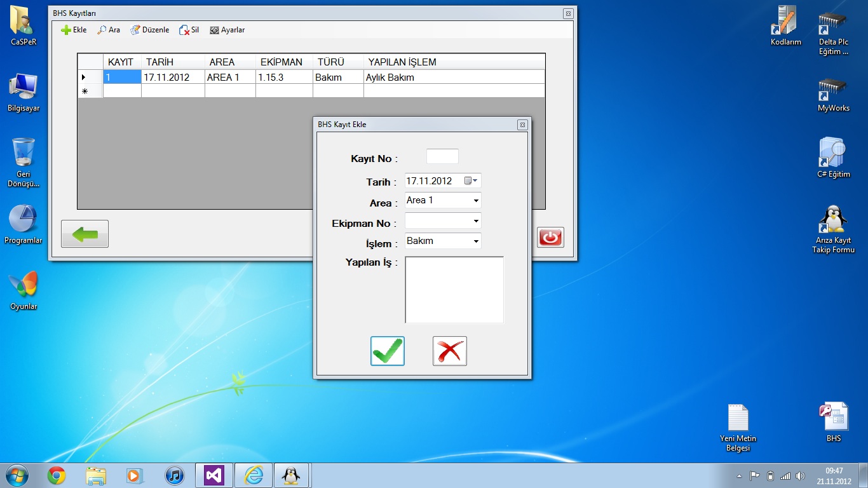Open the Action Center flag icon
Viewport: 868px width, 488px height.
click(x=755, y=476)
